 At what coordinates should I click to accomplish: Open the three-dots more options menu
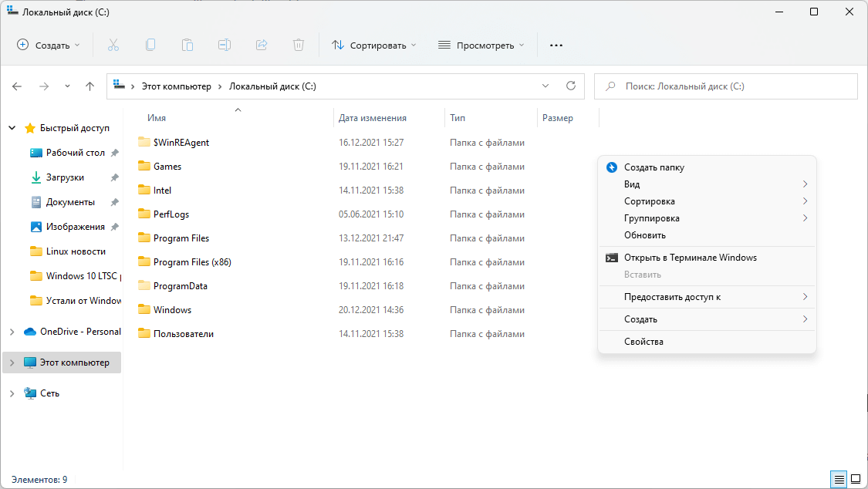click(556, 46)
